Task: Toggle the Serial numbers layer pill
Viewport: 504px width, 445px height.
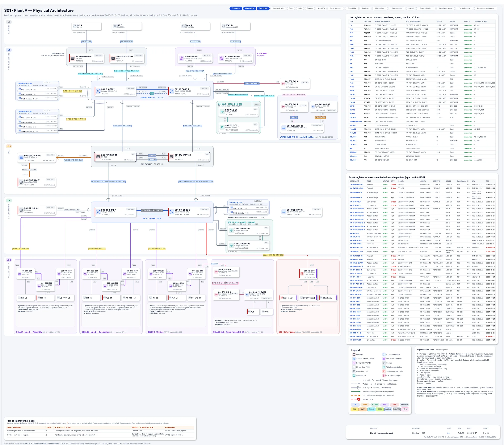Action: pos(336,8)
